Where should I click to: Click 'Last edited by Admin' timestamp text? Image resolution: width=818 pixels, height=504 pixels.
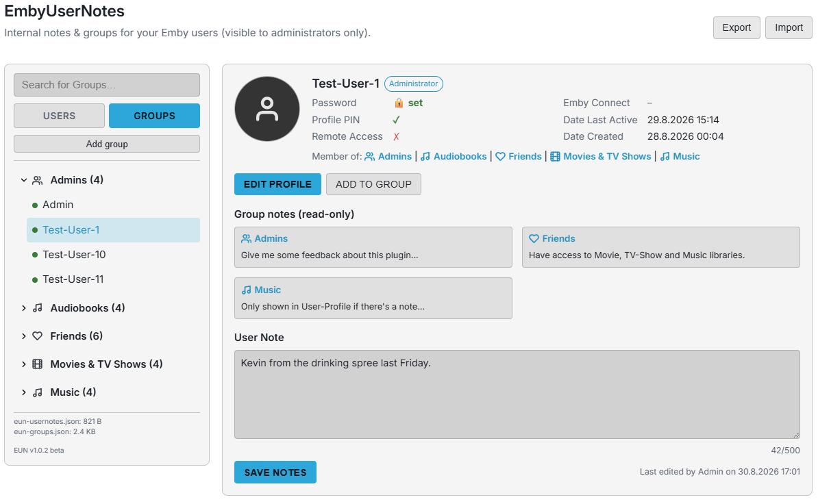click(720, 472)
